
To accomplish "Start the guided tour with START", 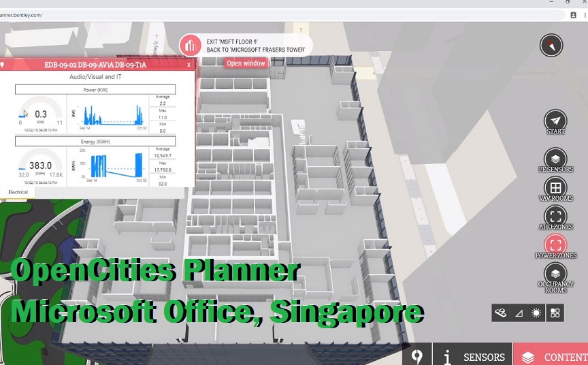I will click(x=555, y=121).
